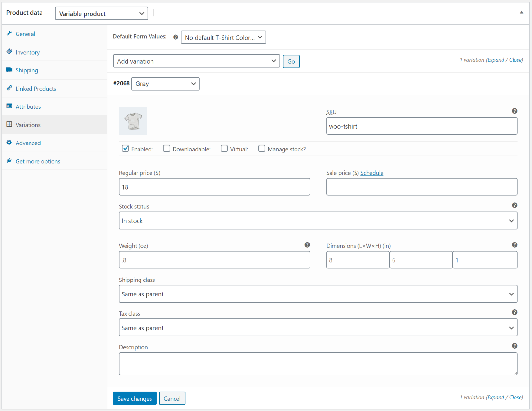Open the Add variation dropdown

196,61
